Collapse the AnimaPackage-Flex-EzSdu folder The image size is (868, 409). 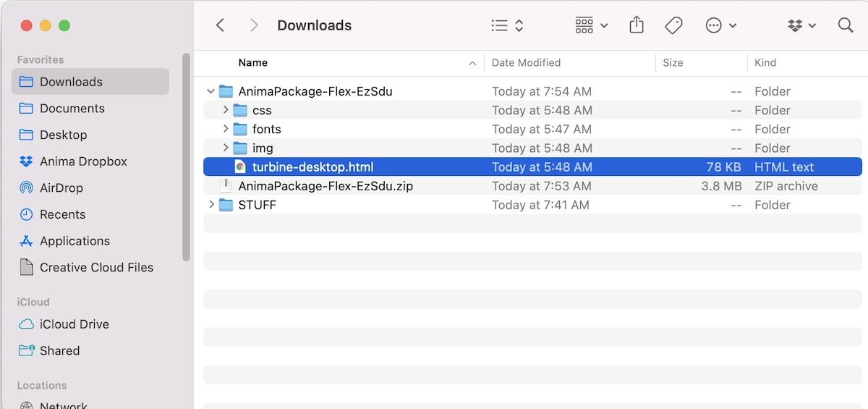(211, 92)
